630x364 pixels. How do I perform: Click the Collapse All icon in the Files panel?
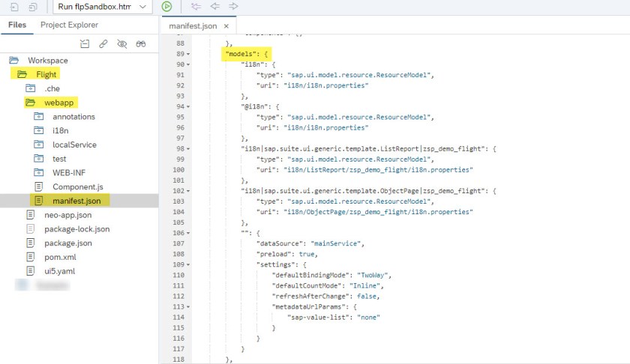85,43
